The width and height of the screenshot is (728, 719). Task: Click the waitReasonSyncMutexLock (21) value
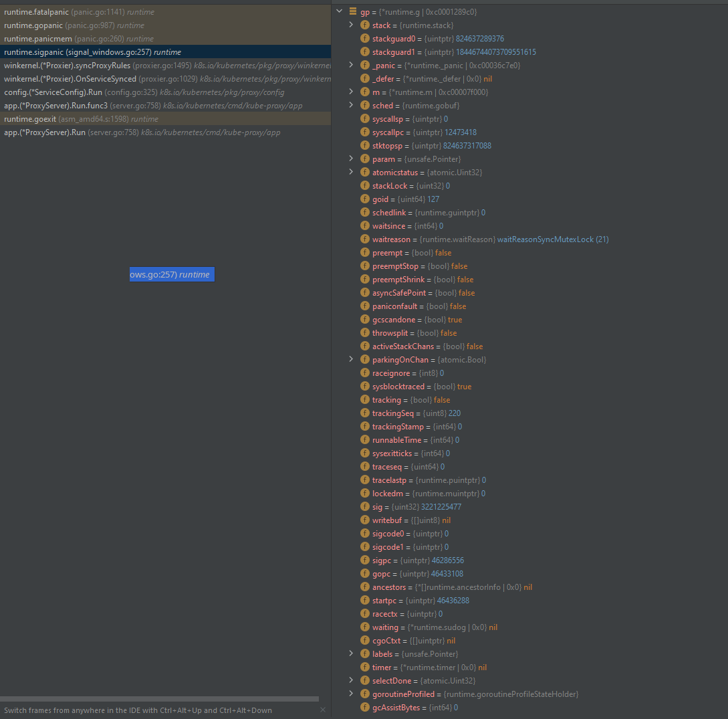pos(553,239)
